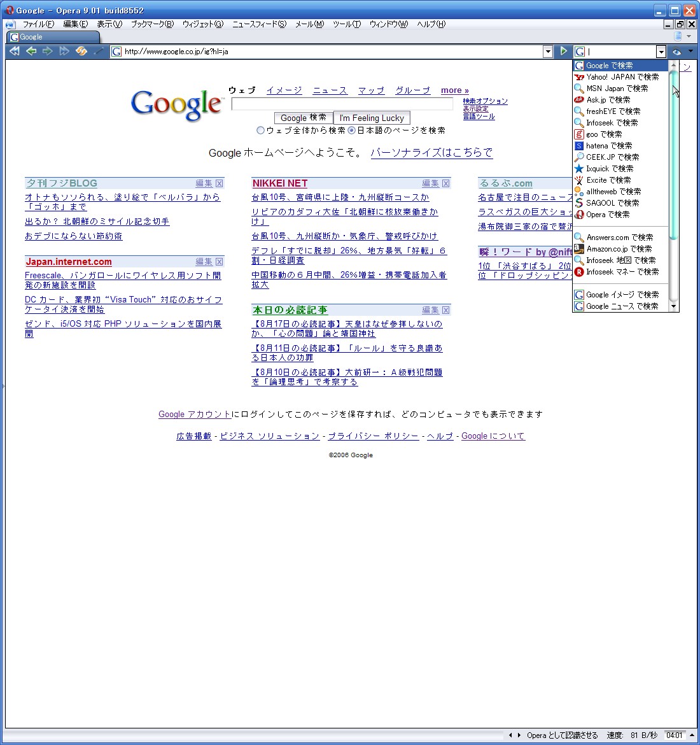Image resolution: width=700 pixels, height=745 pixels.
Task: Remove the Japan.internet.com section with its X icon
Action: (219, 262)
